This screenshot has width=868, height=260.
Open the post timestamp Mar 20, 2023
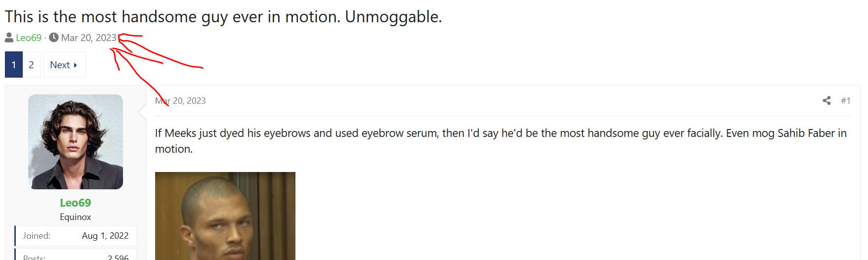[x=180, y=101]
